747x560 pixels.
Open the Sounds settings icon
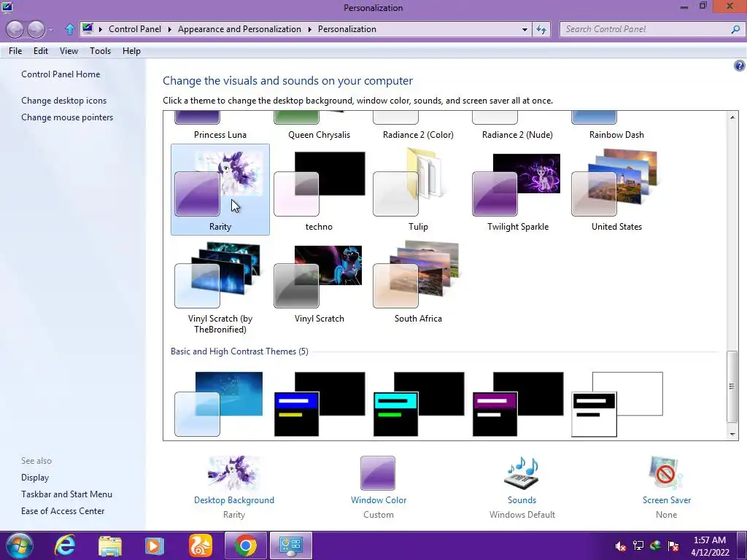pos(522,473)
